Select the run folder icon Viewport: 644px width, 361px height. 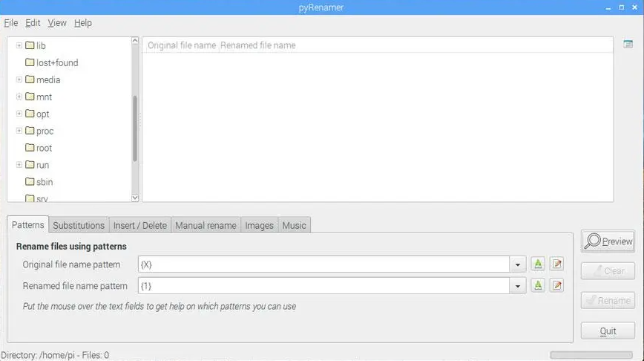pos(30,165)
